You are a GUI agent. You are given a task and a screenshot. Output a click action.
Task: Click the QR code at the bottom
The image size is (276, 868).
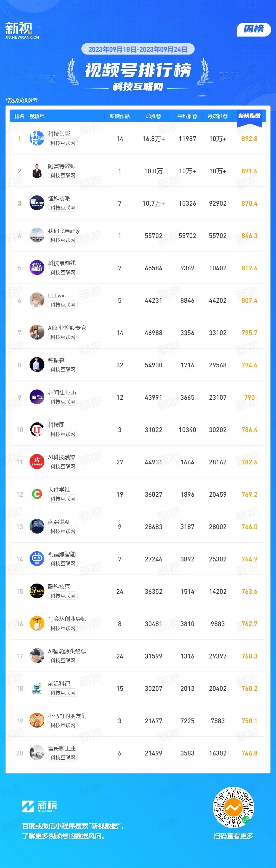pyautogui.click(x=233, y=807)
